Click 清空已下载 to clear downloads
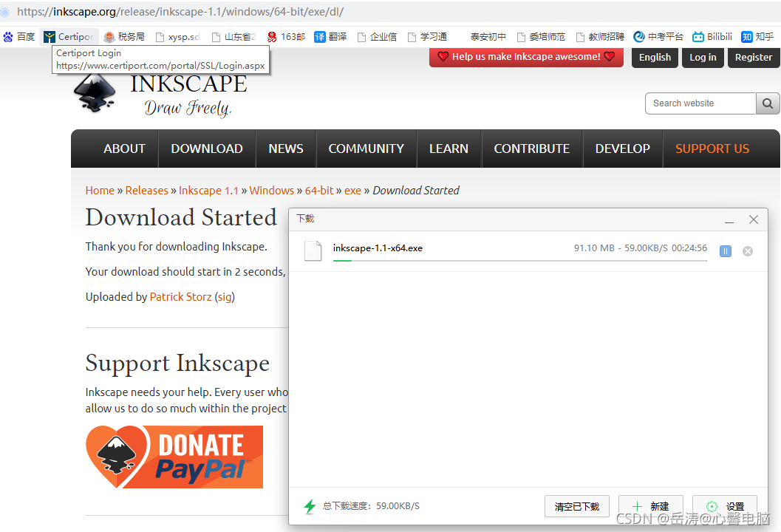This screenshot has width=781, height=532. [x=577, y=506]
